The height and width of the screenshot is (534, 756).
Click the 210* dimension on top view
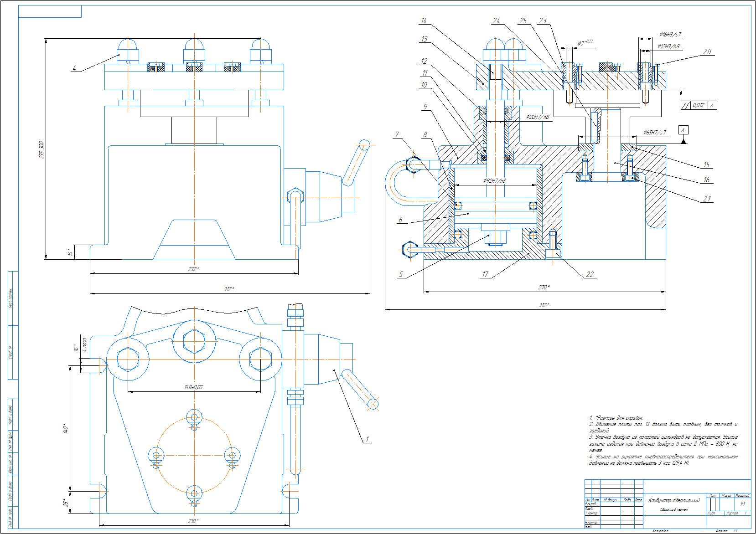193,521
